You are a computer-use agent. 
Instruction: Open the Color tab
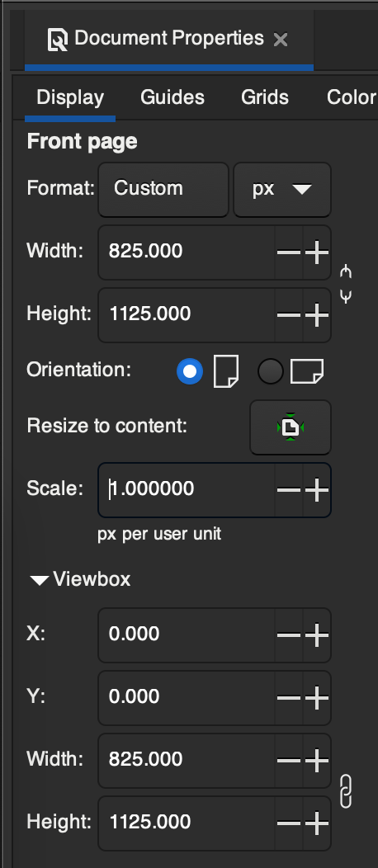tap(351, 98)
